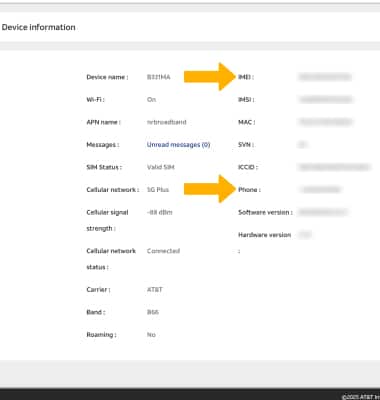Select the device name value beside Device name

click(x=159, y=77)
